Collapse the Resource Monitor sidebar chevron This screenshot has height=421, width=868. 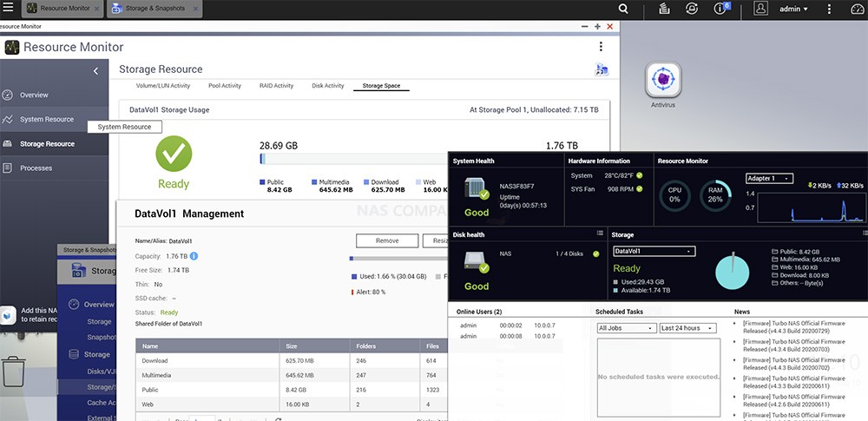[x=95, y=71]
